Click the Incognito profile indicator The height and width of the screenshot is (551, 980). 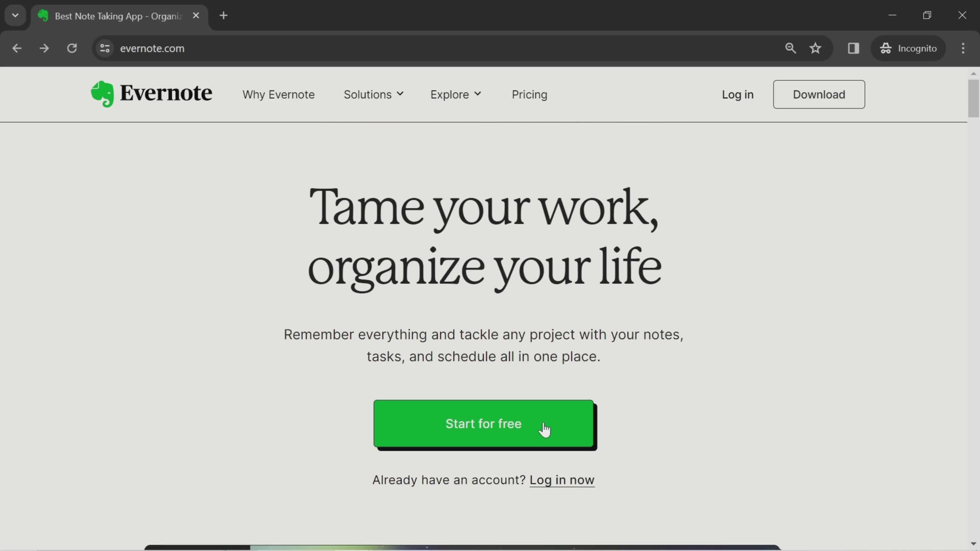908,48
